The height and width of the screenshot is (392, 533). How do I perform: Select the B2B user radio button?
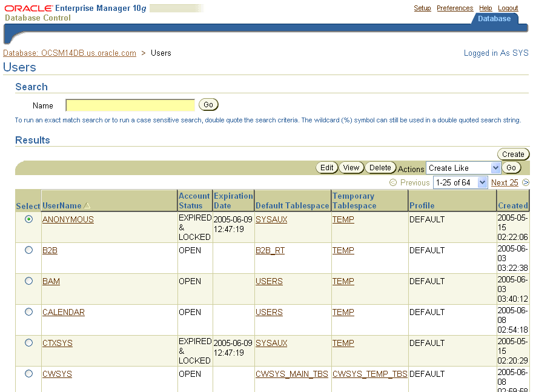coord(28,250)
